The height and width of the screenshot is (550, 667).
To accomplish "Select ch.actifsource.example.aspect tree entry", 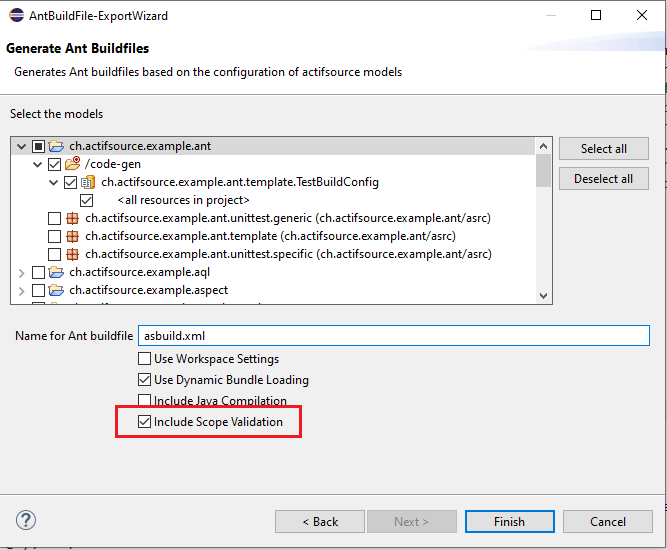I will click(148, 290).
